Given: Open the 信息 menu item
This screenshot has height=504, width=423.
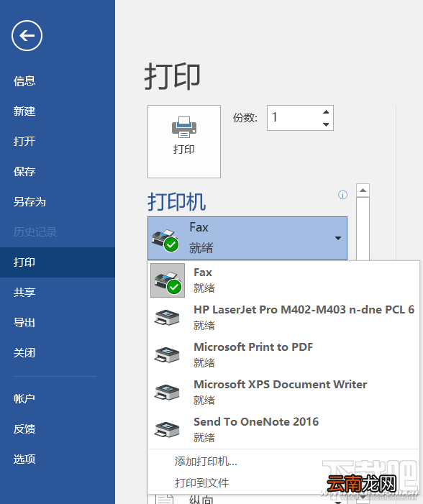Looking at the screenshot, I should [x=24, y=81].
